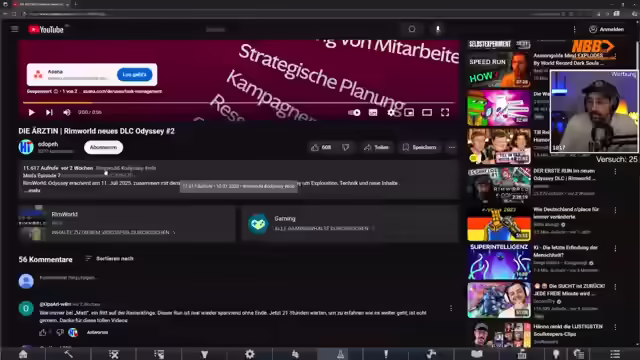This screenshot has height=360, width=640.
Task: Open menu for 'Die SUCHT ist ZURÜCK' video
Action: click(616, 287)
